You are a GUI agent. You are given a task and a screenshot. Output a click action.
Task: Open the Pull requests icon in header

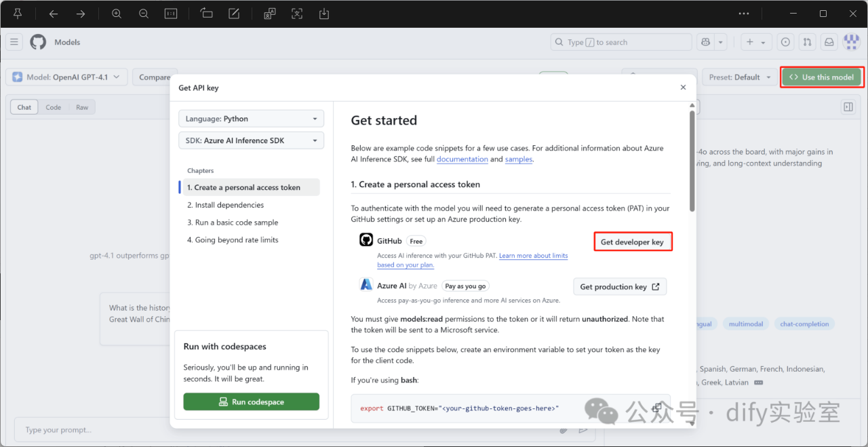(807, 42)
